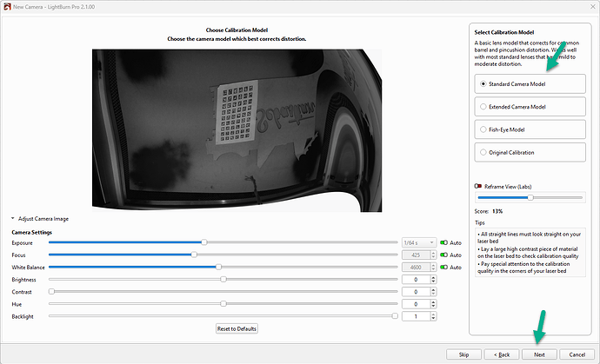Click the LightBurn app icon in title bar

coord(7,6)
